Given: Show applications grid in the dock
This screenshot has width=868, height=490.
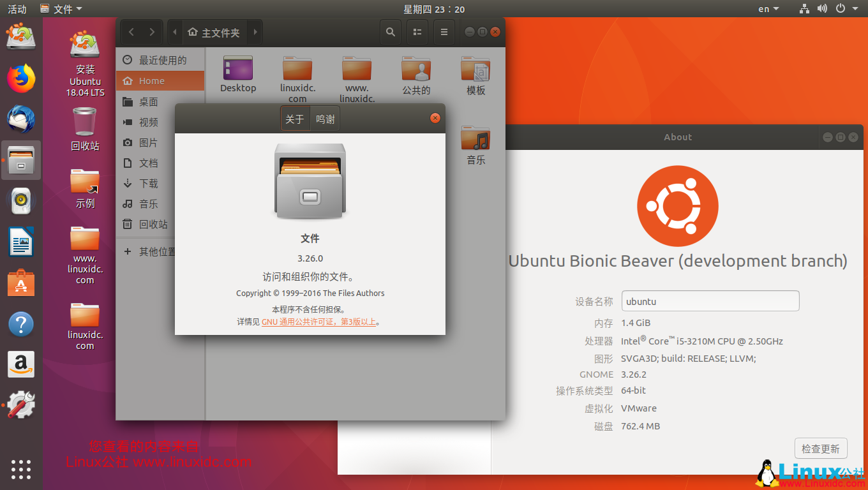Looking at the screenshot, I should tap(21, 469).
